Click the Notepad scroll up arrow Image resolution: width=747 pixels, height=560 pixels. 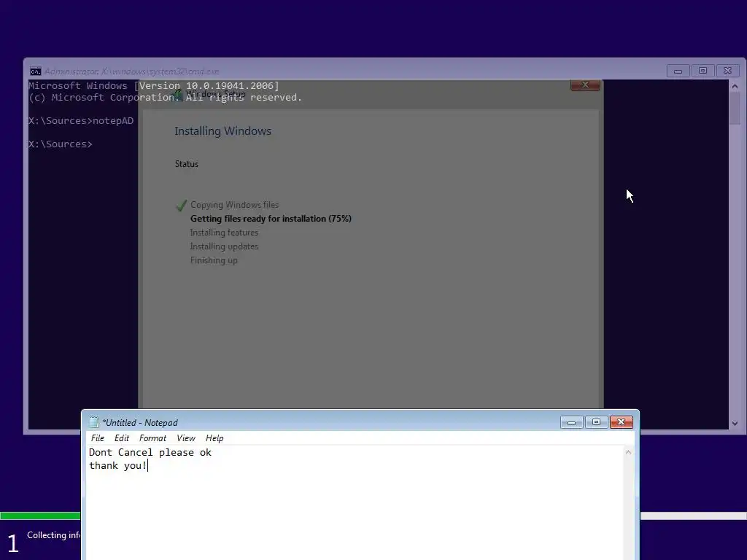point(628,452)
